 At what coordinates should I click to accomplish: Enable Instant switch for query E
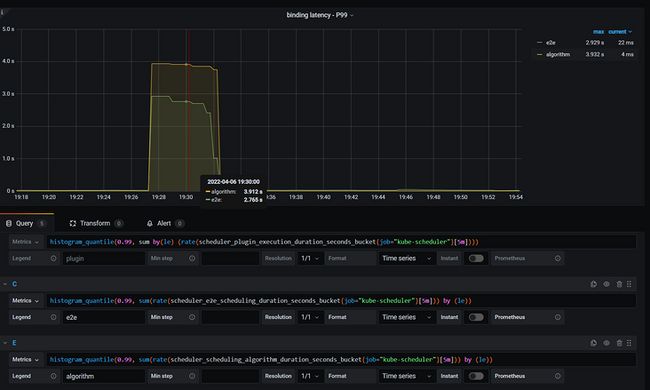pyautogui.click(x=476, y=376)
